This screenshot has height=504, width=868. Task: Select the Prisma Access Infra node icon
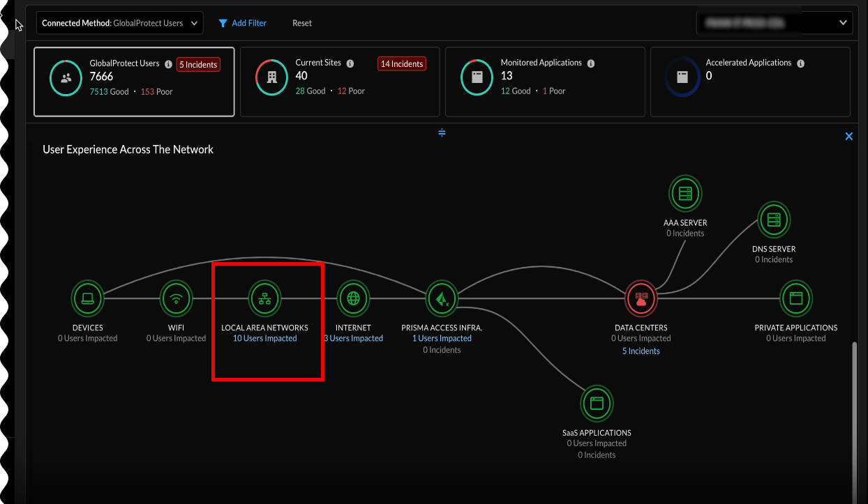pos(442,299)
